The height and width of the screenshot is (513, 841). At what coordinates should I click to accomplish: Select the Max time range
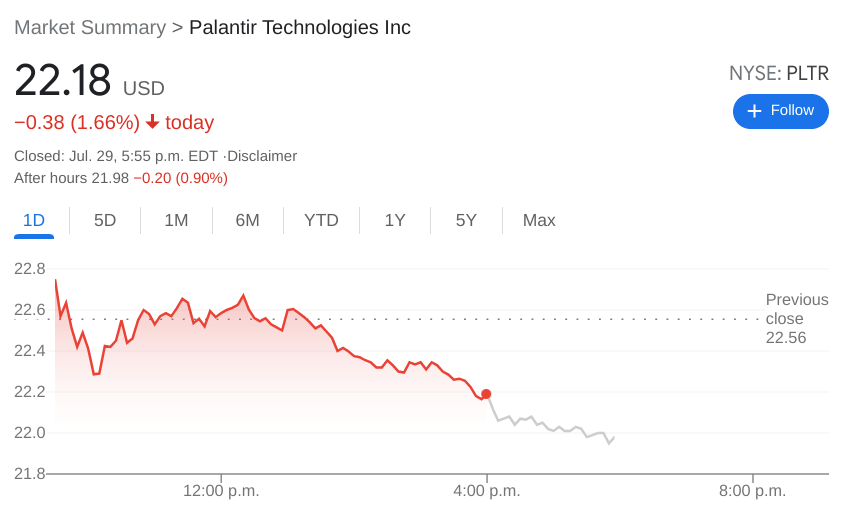[x=539, y=220]
